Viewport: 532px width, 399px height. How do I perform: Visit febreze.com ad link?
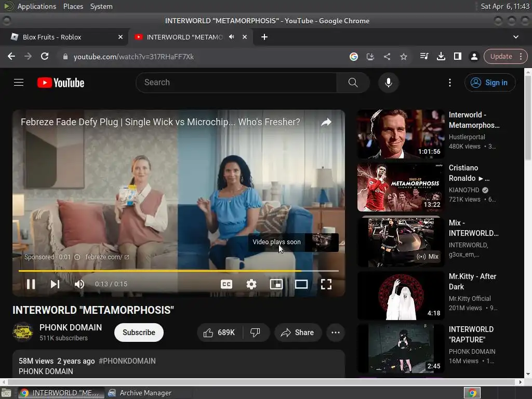coord(107,257)
